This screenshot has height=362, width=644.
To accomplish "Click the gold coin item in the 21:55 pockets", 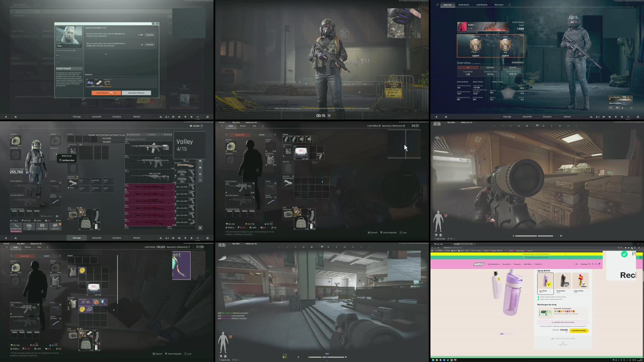I will point(82,270).
